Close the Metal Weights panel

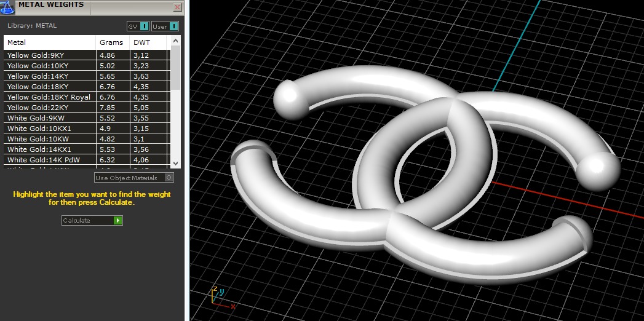[x=177, y=7]
